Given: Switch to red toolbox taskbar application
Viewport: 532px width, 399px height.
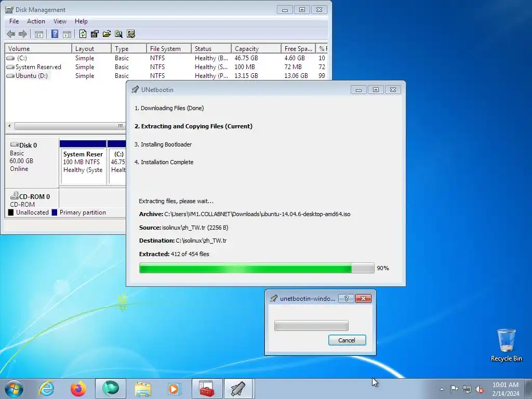Looking at the screenshot, I should (207, 389).
